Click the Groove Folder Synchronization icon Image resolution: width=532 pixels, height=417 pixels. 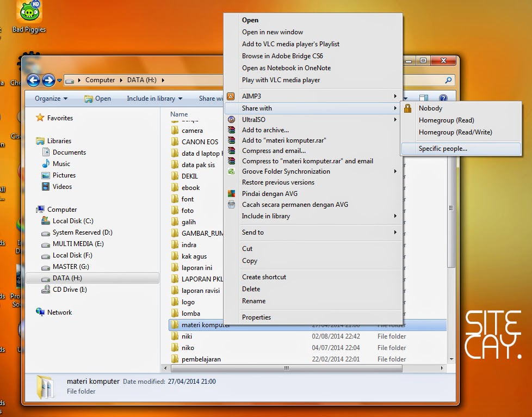[231, 171]
